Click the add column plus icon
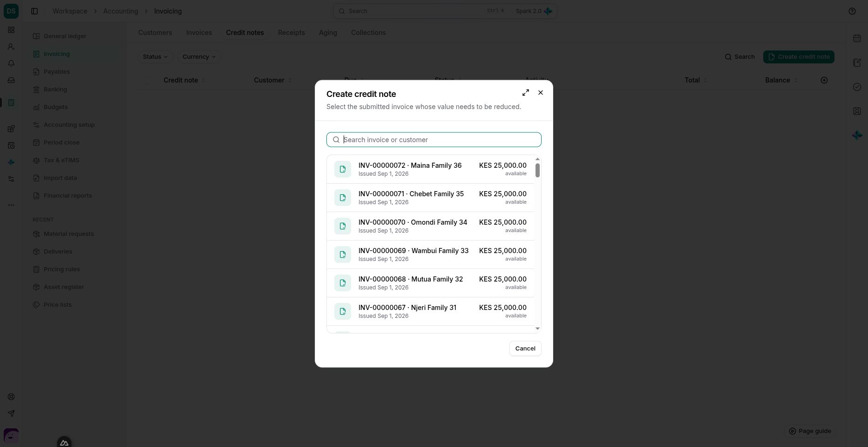The image size is (868, 447). 824,80
